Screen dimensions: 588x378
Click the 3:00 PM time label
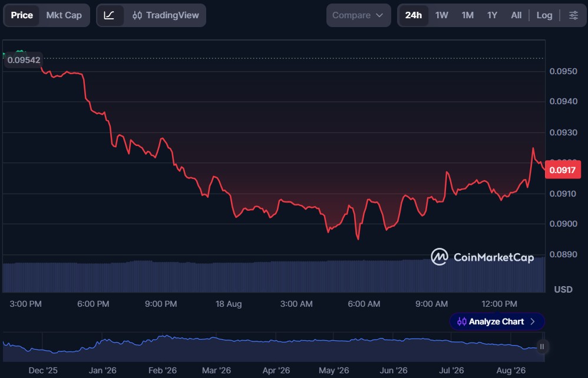pyautogui.click(x=25, y=304)
